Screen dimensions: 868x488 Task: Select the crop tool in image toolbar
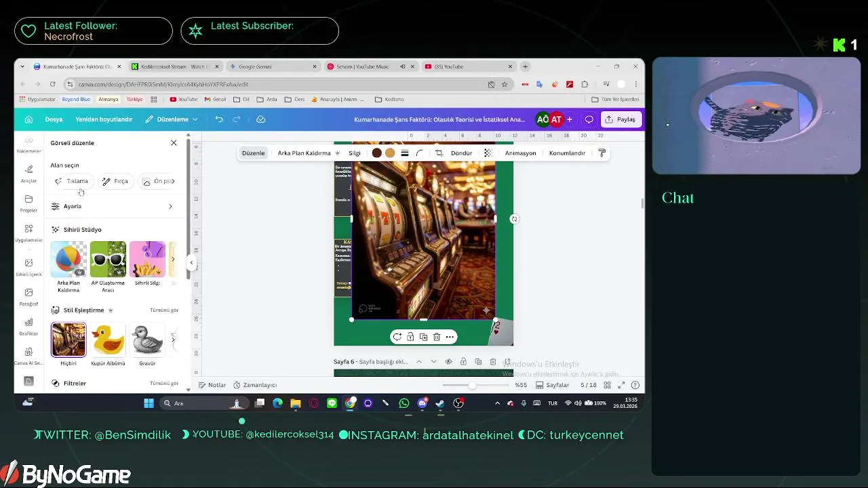439,153
